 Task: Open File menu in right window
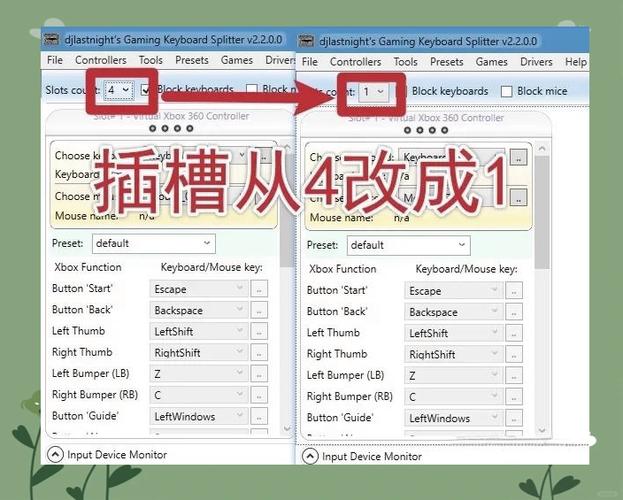pos(310,62)
